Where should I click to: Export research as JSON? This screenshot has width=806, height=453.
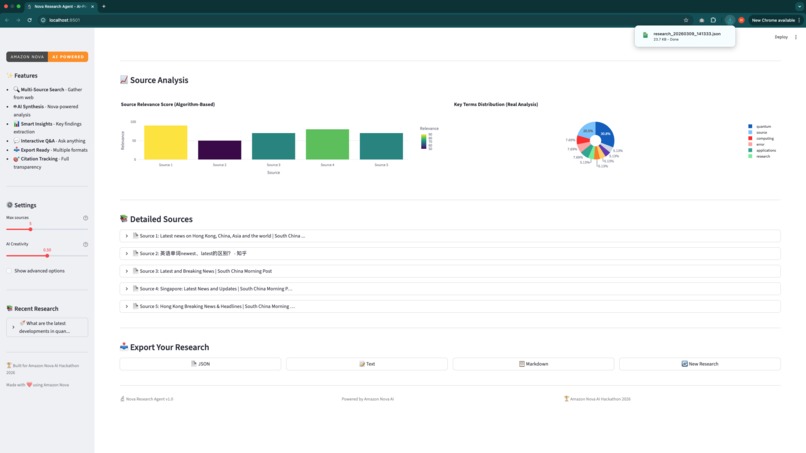click(x=200, y=364)
